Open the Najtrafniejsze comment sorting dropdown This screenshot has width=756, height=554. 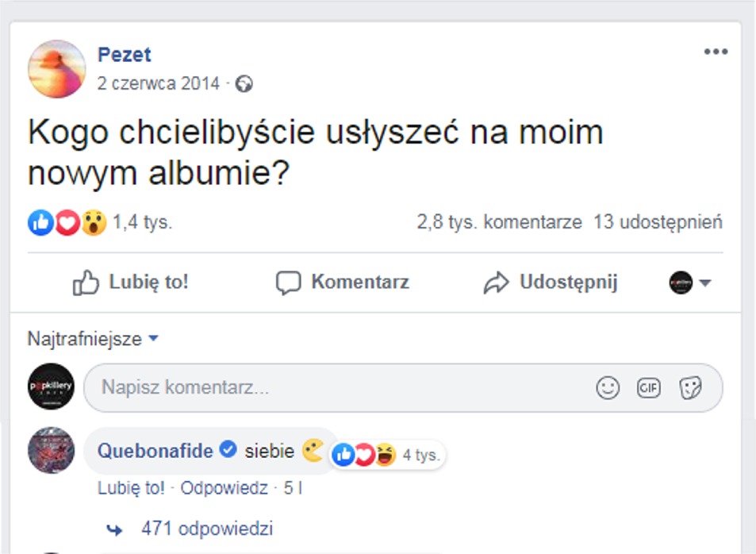(x=93, y=339)
